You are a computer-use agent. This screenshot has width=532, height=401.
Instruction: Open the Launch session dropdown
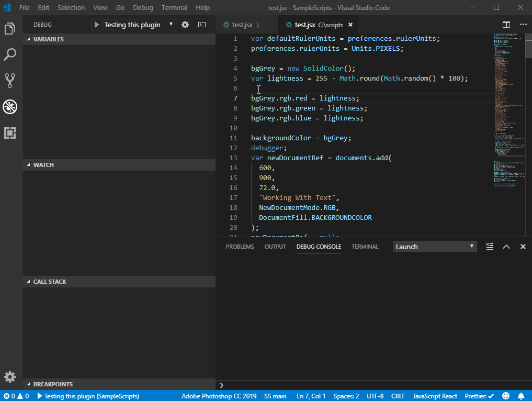435,247
